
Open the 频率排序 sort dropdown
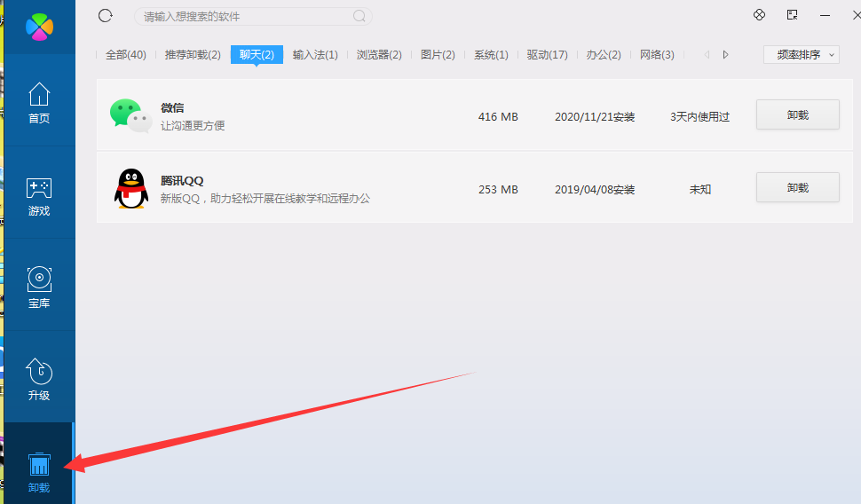click(x=802, y=54)
